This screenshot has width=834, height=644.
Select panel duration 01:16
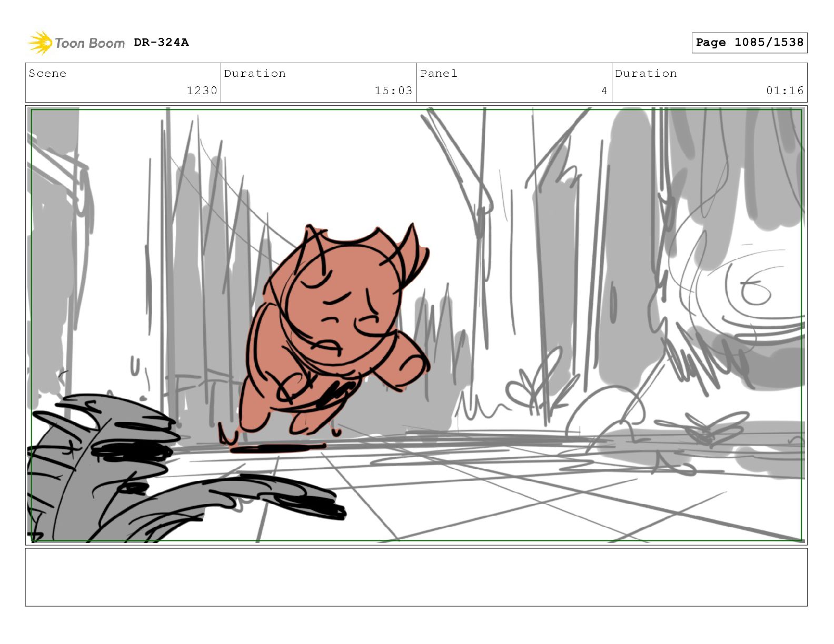pos(785,90)
